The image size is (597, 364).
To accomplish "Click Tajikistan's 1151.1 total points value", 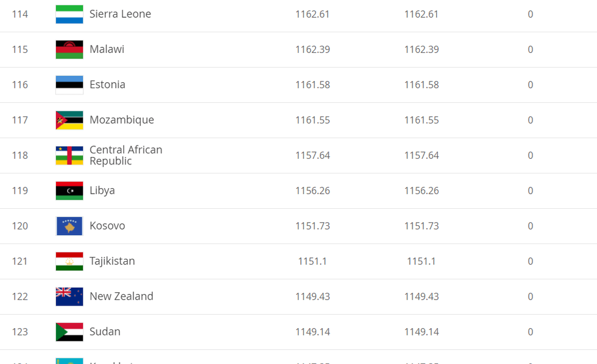I will [313, 261].
